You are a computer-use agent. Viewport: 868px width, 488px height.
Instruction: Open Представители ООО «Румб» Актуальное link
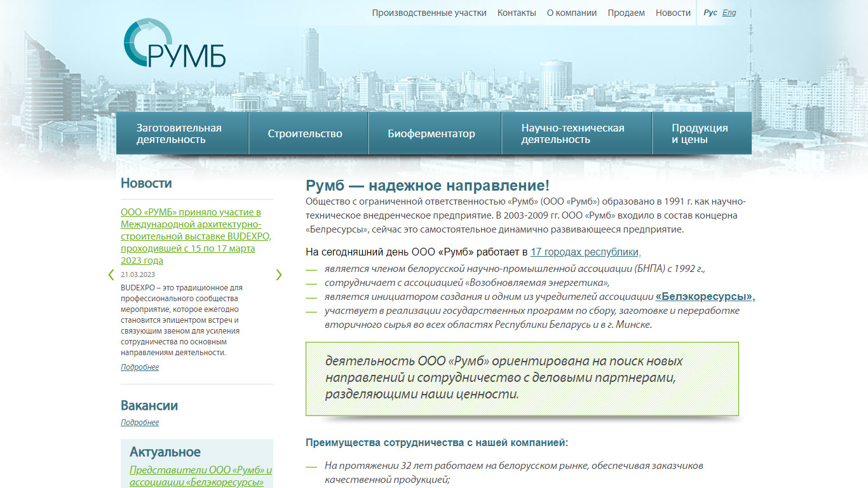click(x=201, y=476)
